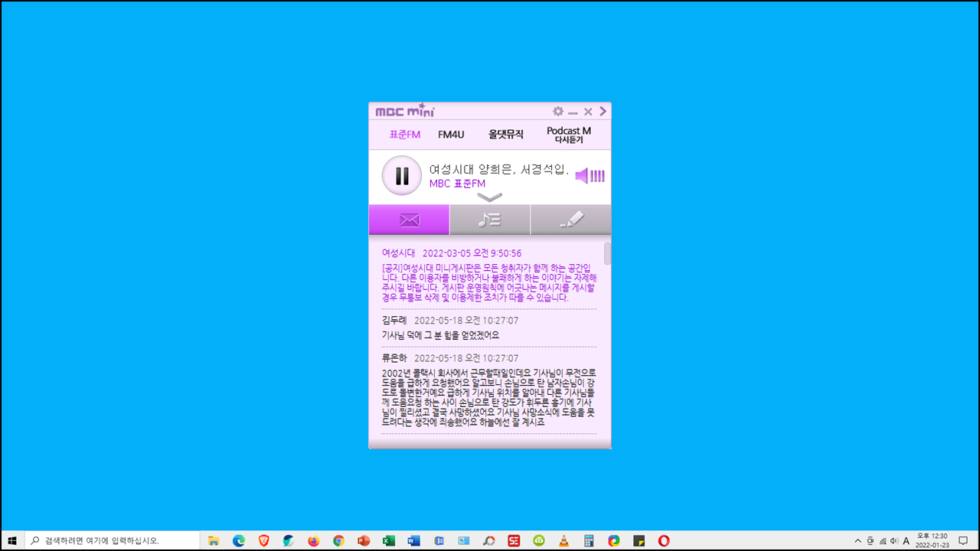Image resolution: width=980 pixels, height=551 pixels.
Task: Expand program info chevron below the title
Action: point(489,197)
